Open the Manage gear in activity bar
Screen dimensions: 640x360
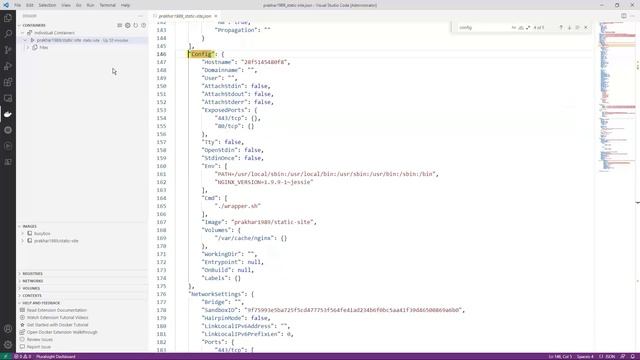tap(8, 344)
